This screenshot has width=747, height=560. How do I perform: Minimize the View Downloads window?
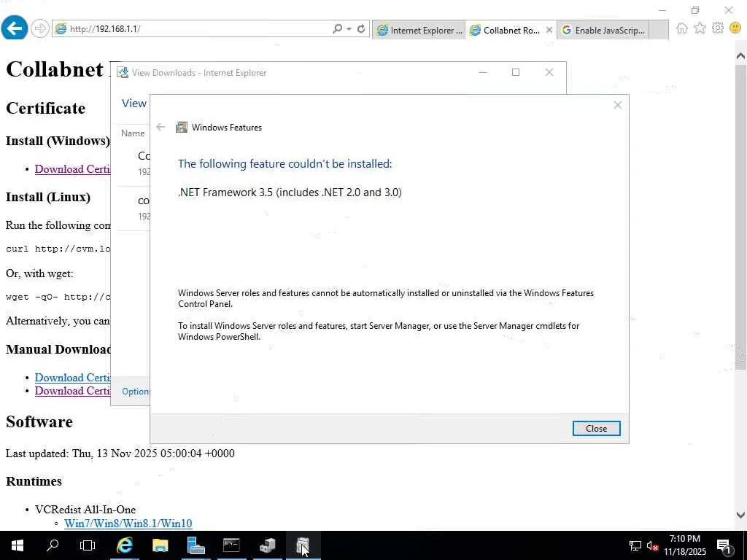point(483,72)
